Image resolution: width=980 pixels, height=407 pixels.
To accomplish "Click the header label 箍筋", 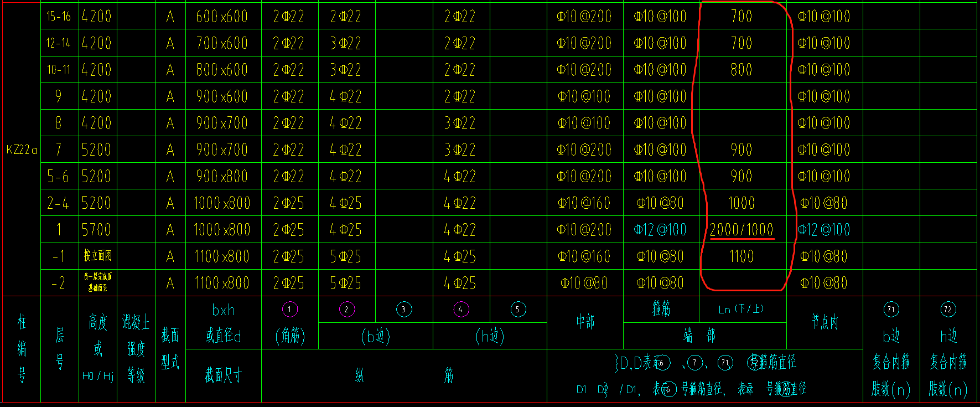I will point(662,308).
